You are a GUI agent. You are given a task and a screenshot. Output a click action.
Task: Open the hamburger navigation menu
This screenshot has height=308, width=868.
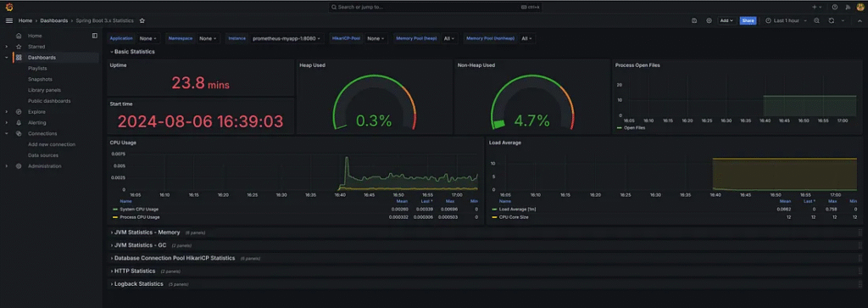8,20
